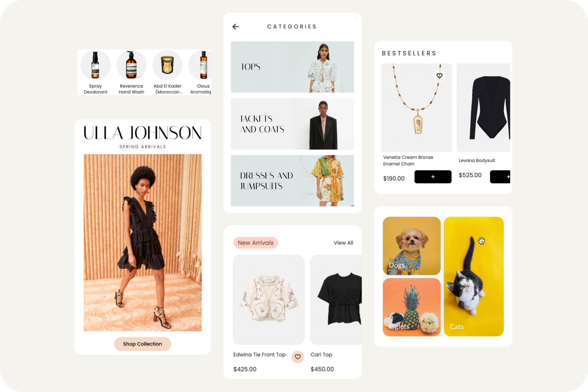Image resolution: width=588 pixels, height=392 pixels.
Task: Open the Jackets and Coats category
Action: (x=292, y=124)
